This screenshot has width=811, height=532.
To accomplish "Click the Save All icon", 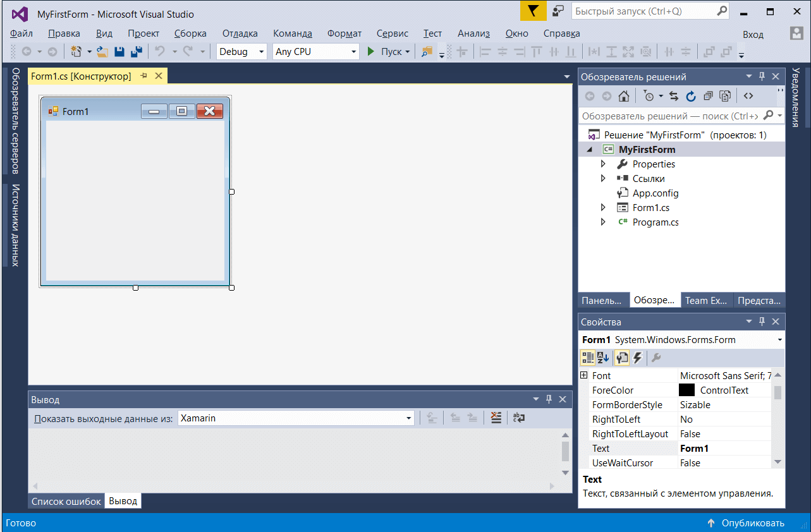I will pos(135,52).
